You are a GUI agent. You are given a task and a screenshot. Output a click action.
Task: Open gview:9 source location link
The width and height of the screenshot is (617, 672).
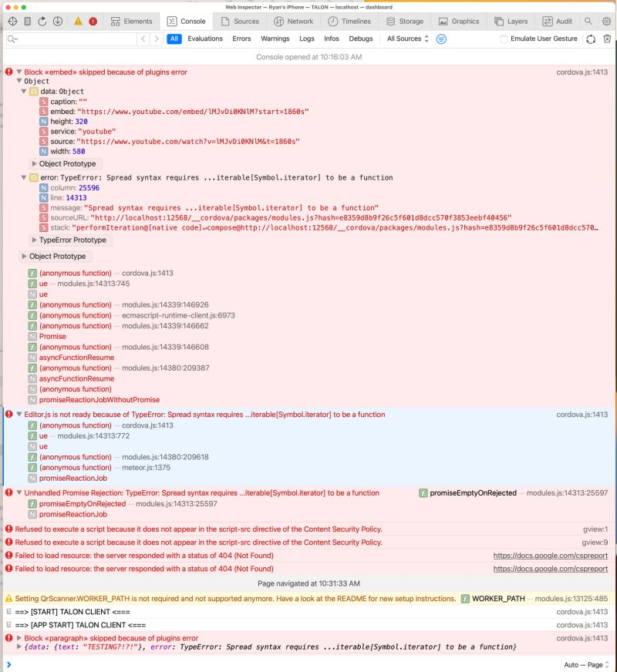(595, 542)
